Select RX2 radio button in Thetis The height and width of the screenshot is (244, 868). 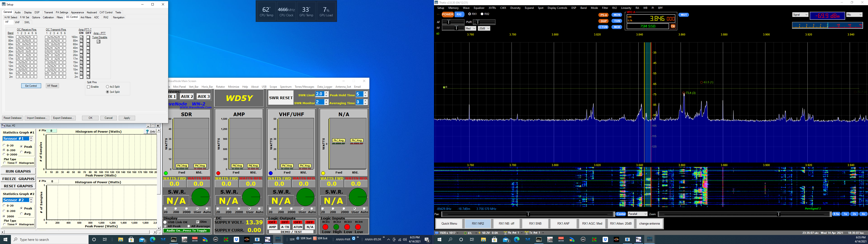(x=482, y=14)
